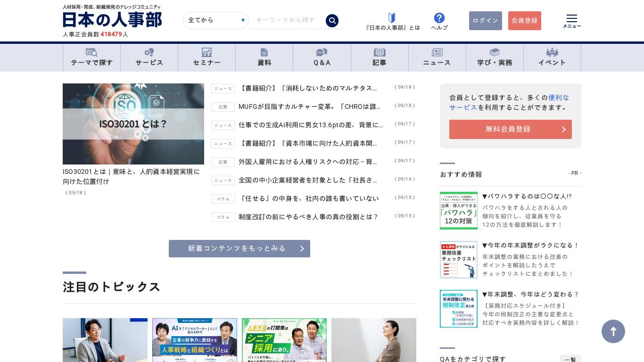Open the ヘルプ question mark icon
The width and height of the screenshot is (644, 362).
pos(439,18)
